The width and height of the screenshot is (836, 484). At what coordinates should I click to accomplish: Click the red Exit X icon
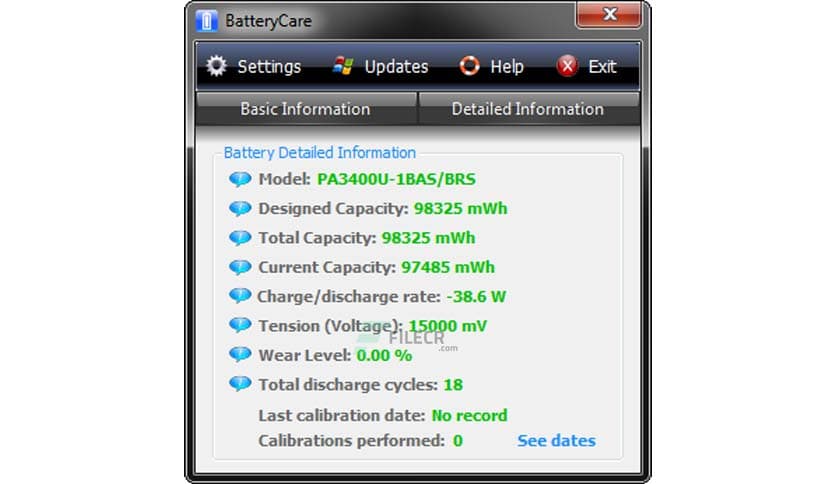567,66
